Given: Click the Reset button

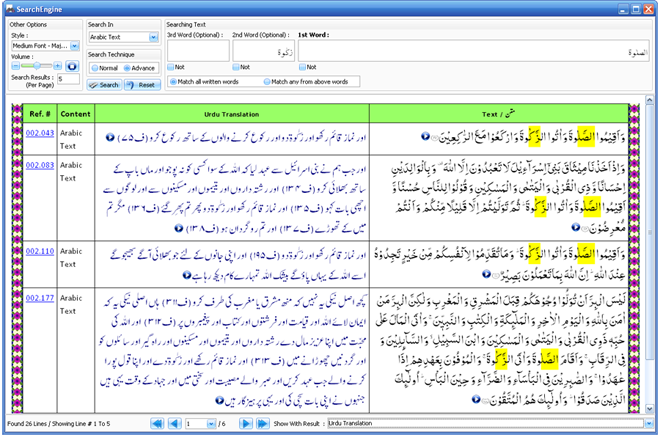Looking at the screenshot, I should 142,85.
